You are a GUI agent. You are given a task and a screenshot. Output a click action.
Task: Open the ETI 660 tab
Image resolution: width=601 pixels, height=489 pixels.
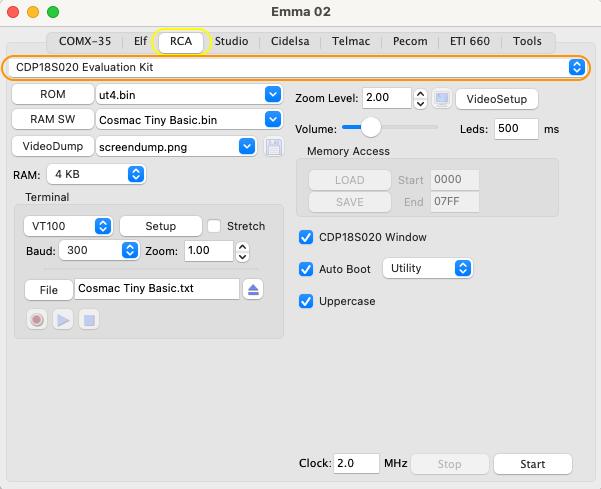tap(470, 41)
